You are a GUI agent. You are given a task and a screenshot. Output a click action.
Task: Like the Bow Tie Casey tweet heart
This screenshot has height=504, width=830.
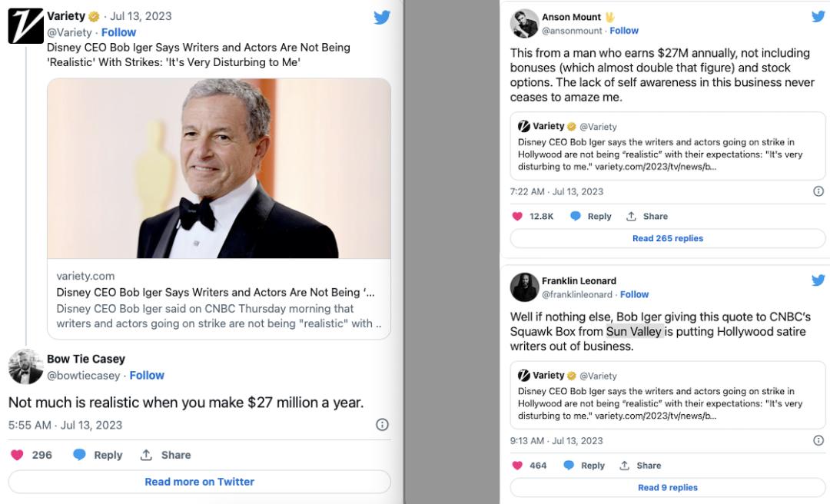point(17,455)
